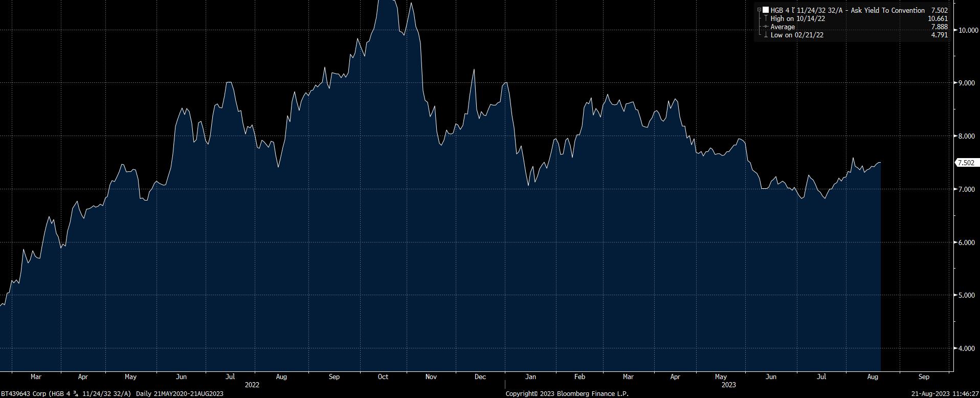
Task: Click the Dec label on time axis
Action: click(x=480, y=377)
